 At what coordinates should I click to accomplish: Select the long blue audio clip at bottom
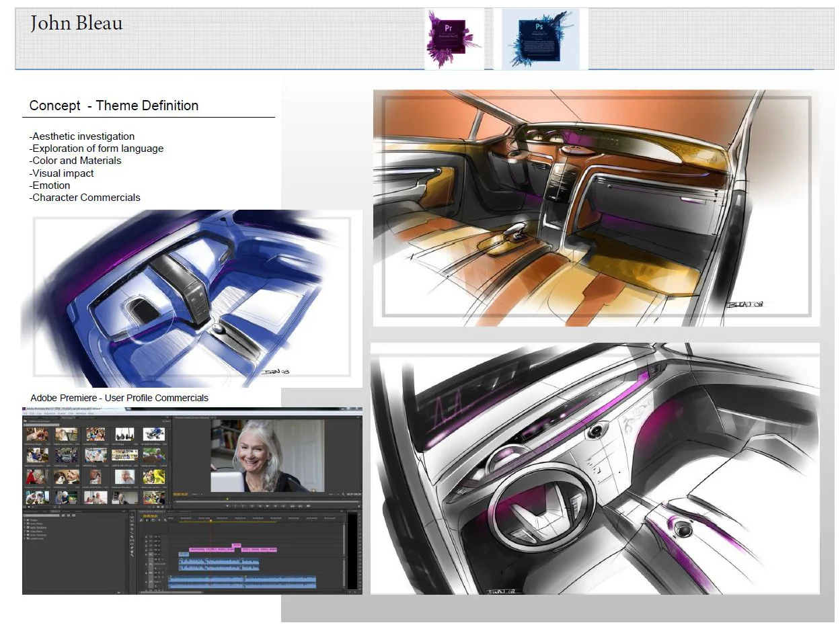242,582
